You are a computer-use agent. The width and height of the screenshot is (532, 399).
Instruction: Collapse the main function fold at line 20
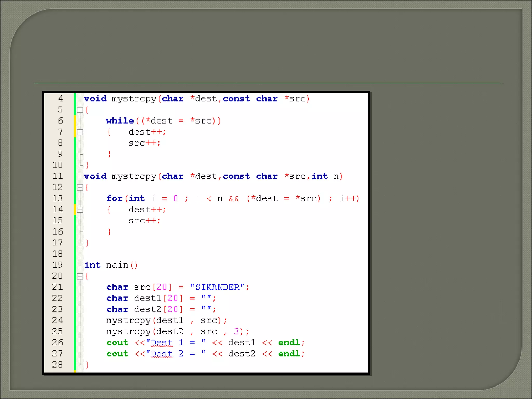click(x=80, y=276)
